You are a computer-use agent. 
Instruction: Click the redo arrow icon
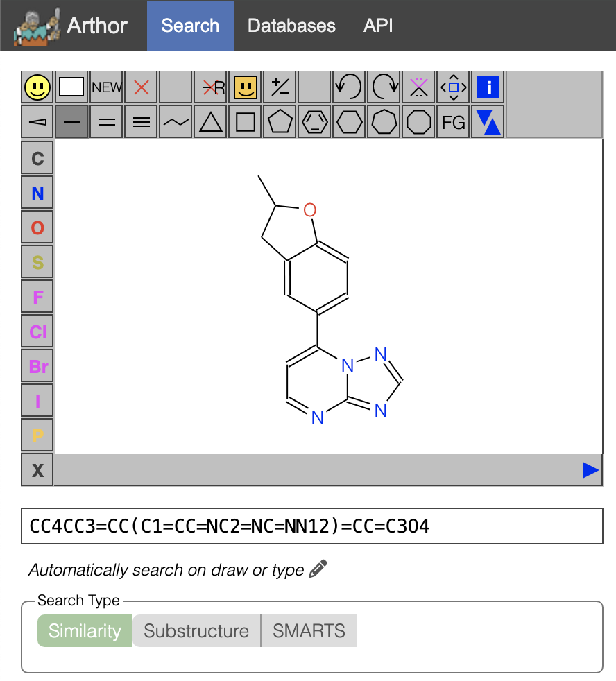[x=384, y=87]
